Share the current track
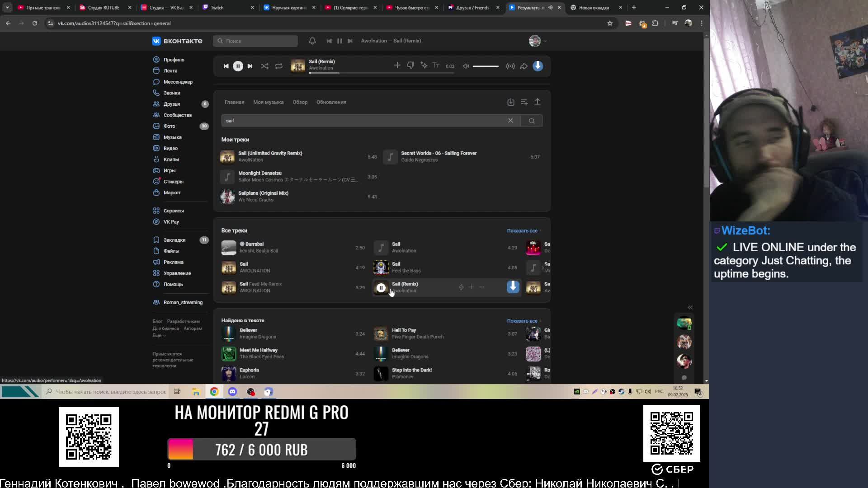The height and width of the screenshot is (488, 868). [x=524, y=66]
